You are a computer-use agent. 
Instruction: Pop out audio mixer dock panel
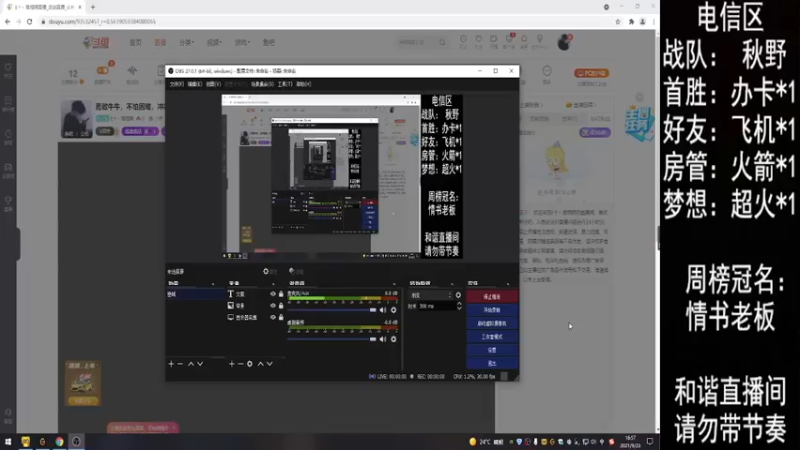tap(394, 283)
